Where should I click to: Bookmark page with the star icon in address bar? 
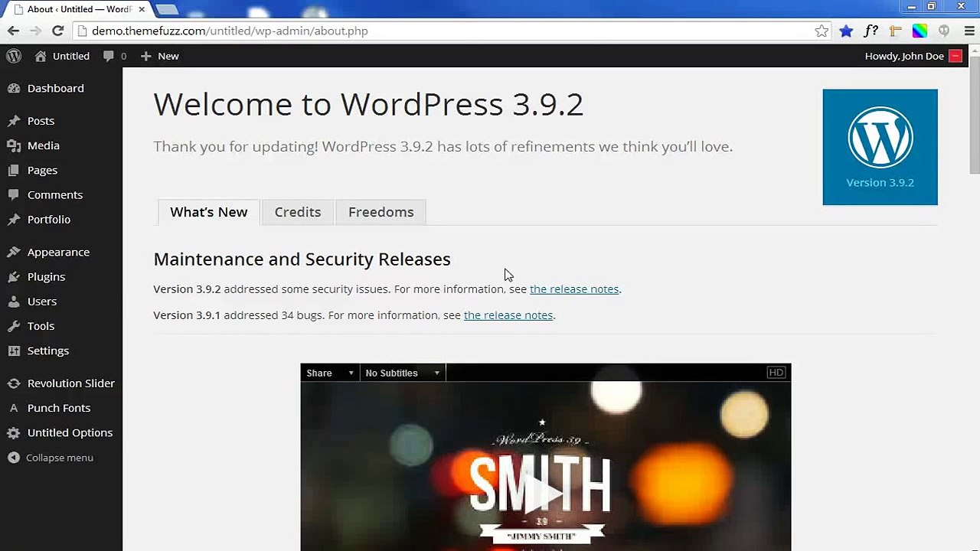(x=822, y=31)
